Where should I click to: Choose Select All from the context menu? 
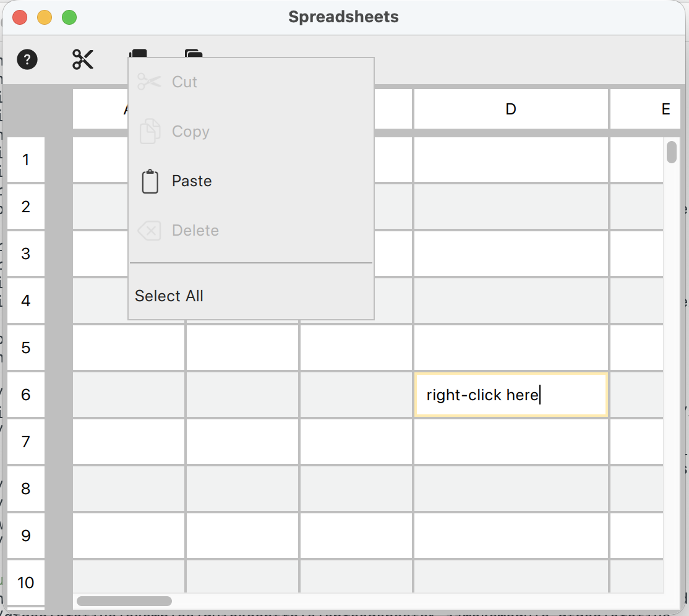coord(169,296)
